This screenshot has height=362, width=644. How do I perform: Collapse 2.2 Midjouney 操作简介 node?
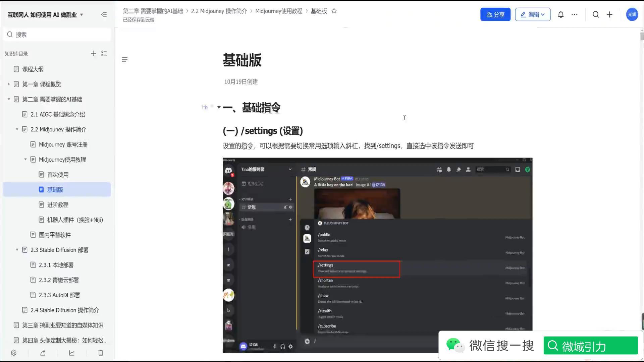click(17, 129)
